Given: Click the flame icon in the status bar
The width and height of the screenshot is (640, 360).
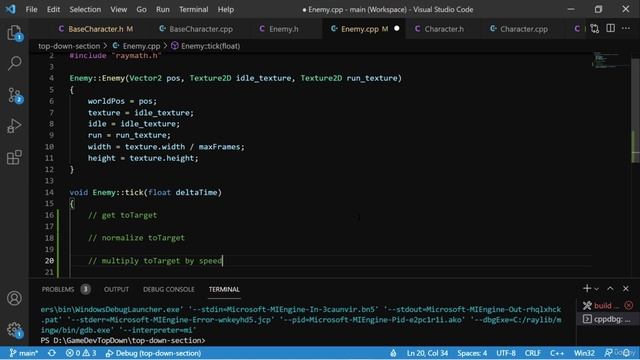Looking at the screenshot, I should [x=393, y=353].
